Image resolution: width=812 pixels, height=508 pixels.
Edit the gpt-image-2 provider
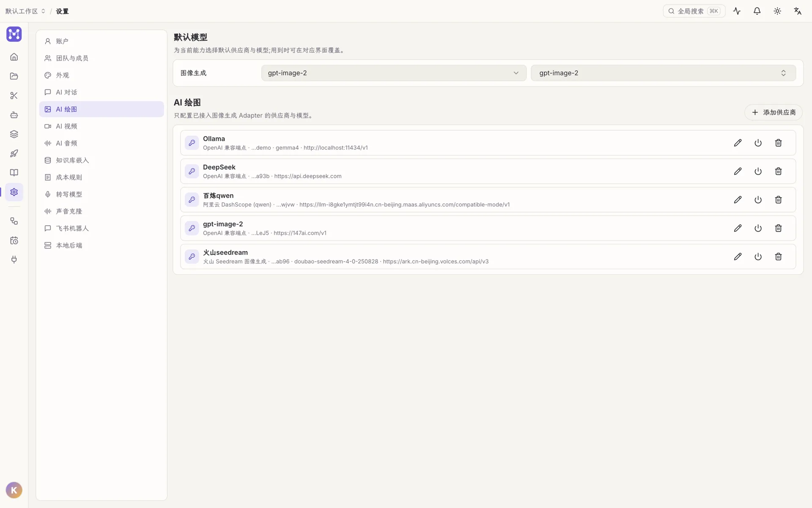738,228
